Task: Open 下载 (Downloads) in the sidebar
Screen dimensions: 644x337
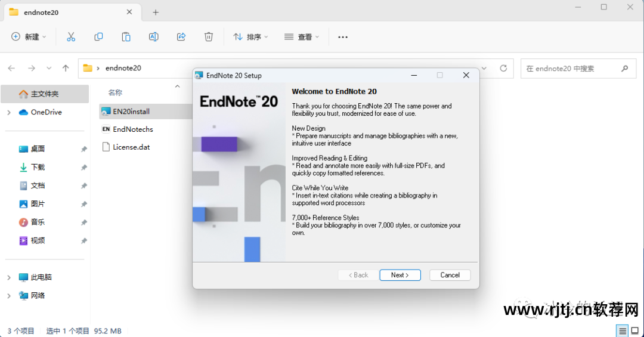Action: [38, 167]
